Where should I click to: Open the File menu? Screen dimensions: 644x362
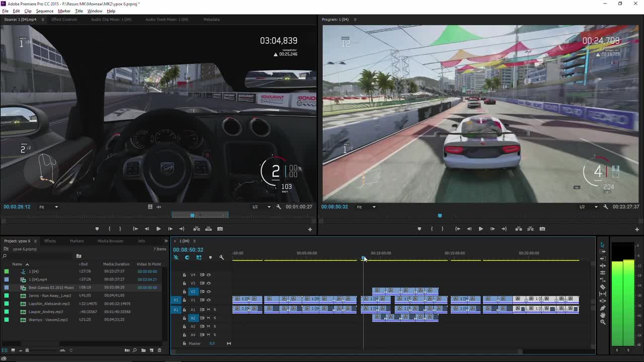(5, 11)
